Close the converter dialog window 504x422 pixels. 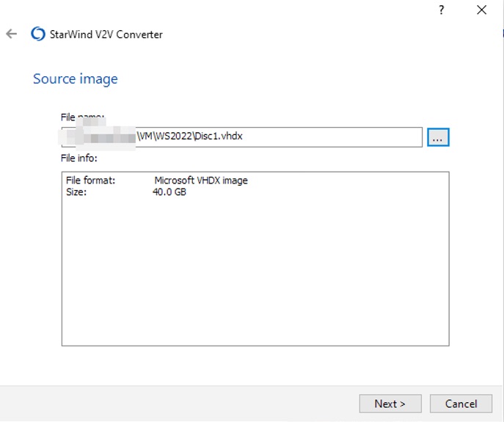(x=481, y=10)
